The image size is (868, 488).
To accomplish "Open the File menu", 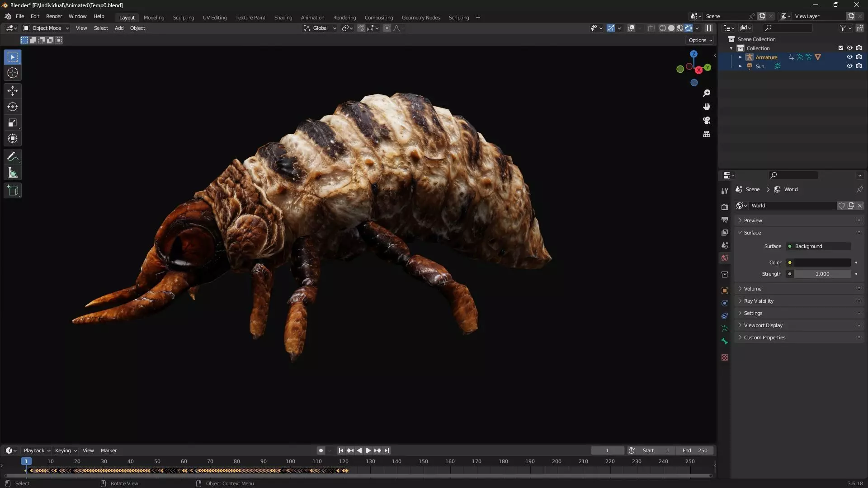I will click(x=20, y=16).
